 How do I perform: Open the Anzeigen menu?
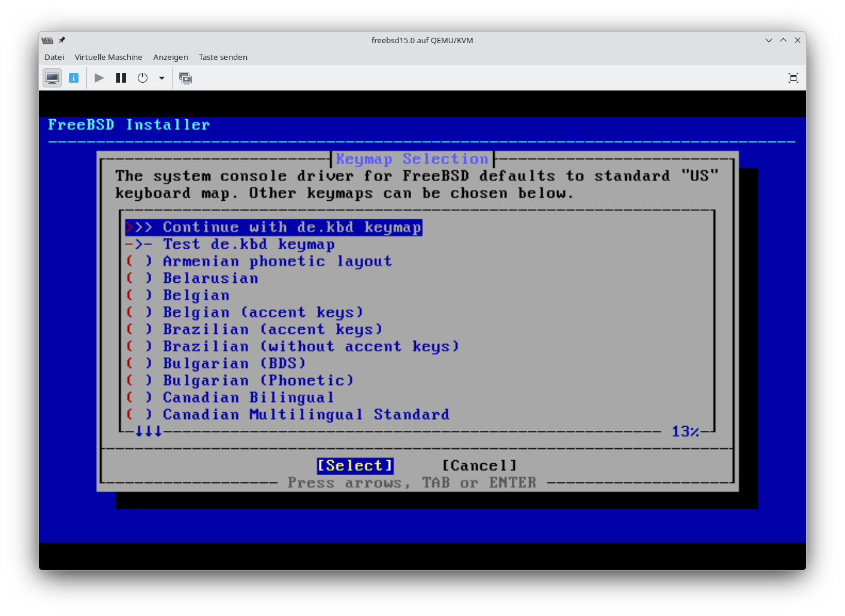(x=170, y=57)
